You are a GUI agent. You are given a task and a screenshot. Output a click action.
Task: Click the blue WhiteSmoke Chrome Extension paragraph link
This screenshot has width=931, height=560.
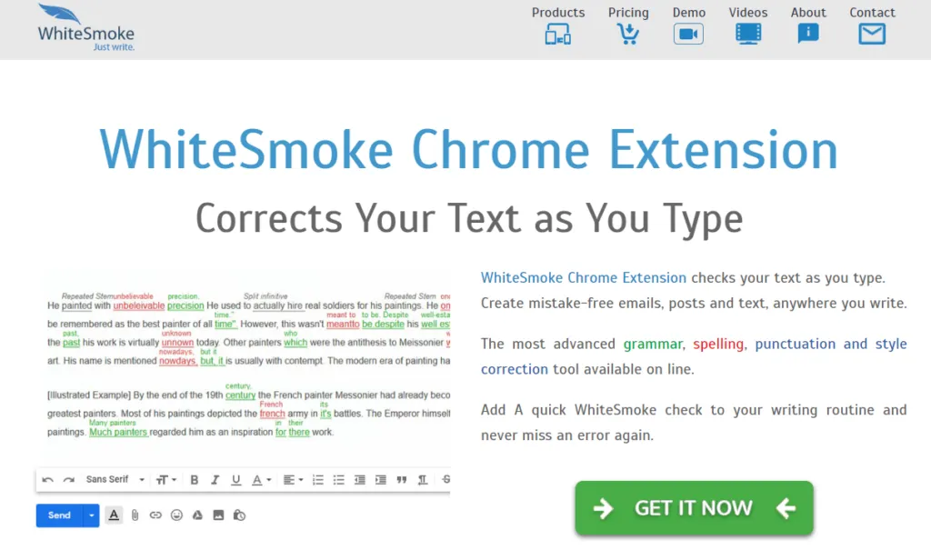pos(584,277)
